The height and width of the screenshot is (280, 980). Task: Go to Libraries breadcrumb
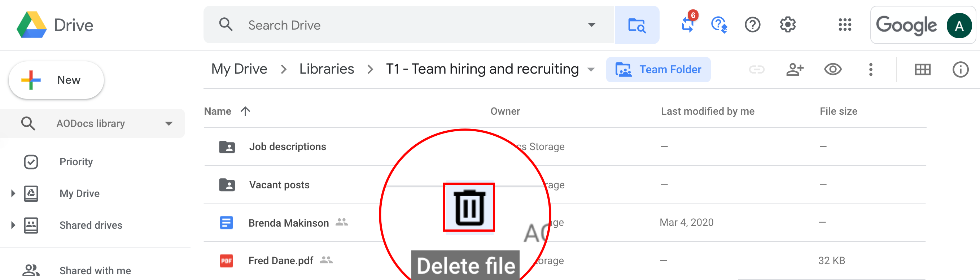[327, 69]
